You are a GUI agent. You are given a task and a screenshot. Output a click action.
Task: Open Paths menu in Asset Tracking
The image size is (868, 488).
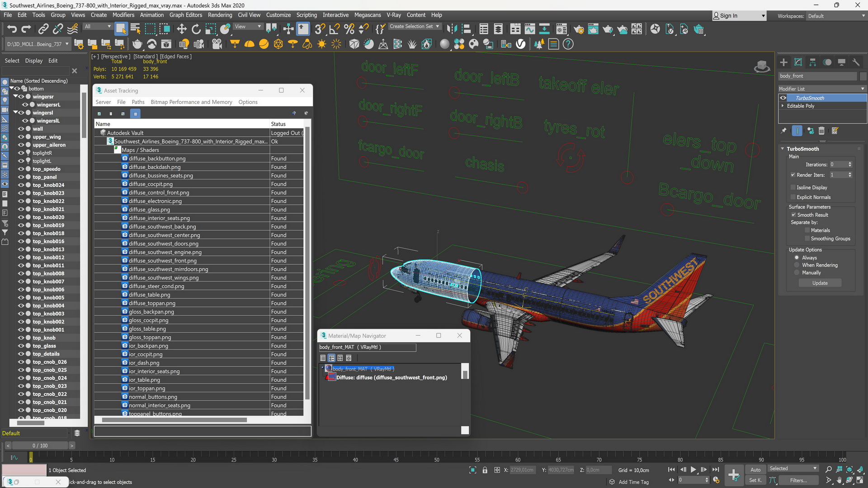(x=138, y=102)
